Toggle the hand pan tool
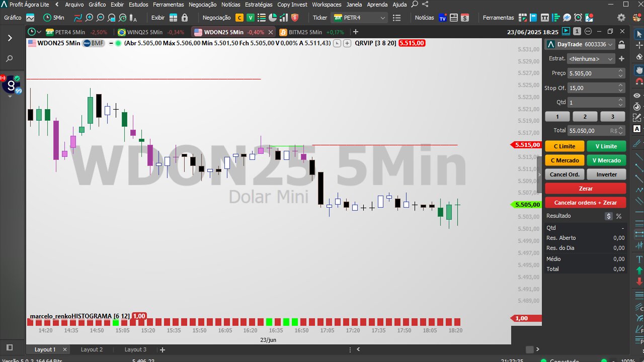Image resolution: width=644 pixels, height=362 pixels. [638, 70]
